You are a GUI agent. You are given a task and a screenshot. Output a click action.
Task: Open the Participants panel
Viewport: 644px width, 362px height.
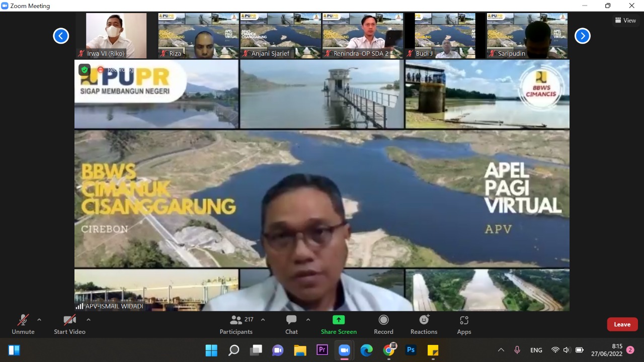236,324
